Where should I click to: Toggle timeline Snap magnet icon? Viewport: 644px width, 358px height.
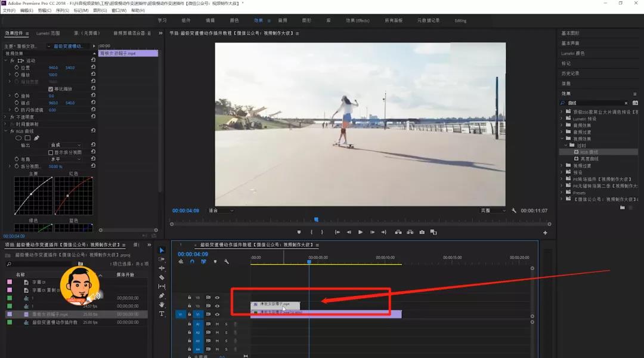192,262
